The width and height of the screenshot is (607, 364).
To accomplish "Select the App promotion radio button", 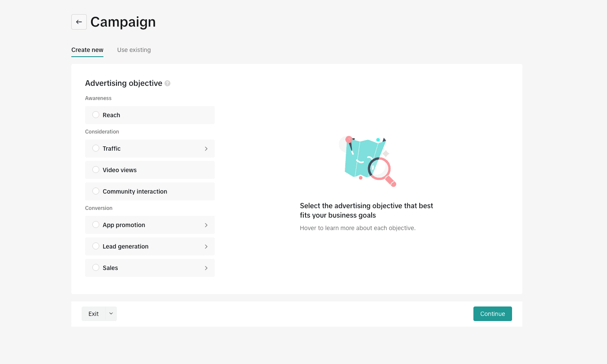I will (x=96, y=224).
